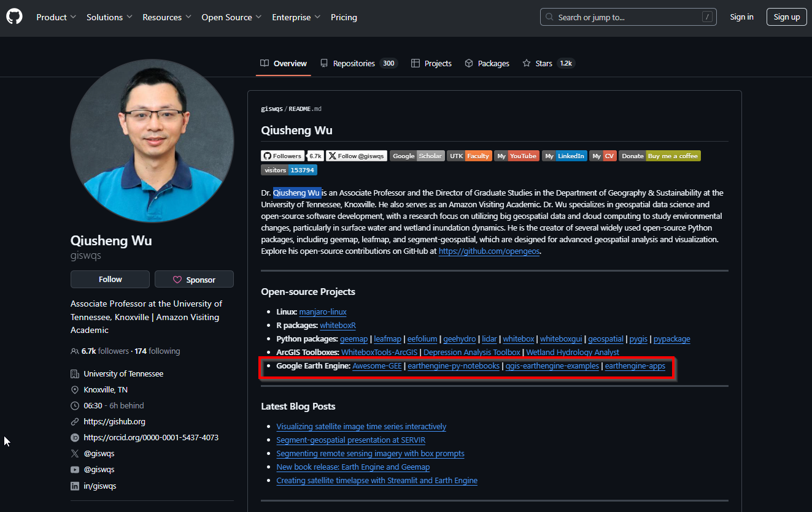The height and width of the screenshot is (512, 812).
Task: Click the Google Scholar badge
Action: (x=417, y=156)
